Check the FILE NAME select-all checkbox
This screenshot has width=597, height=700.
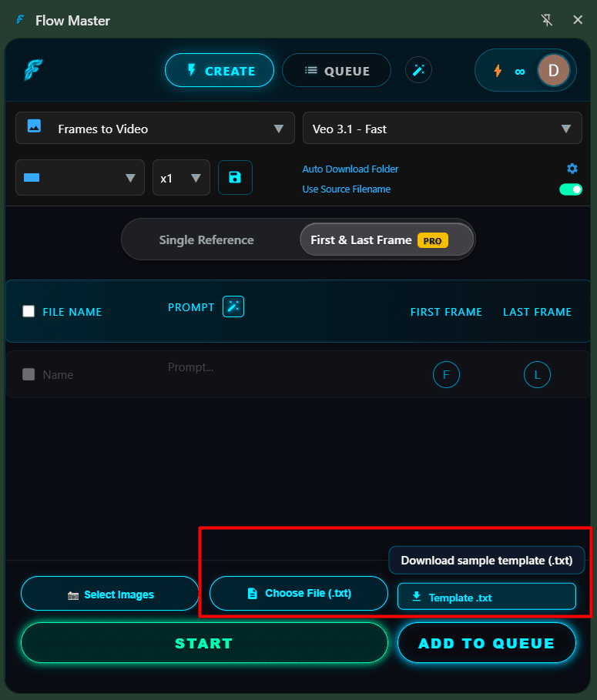tap(29, 312)
